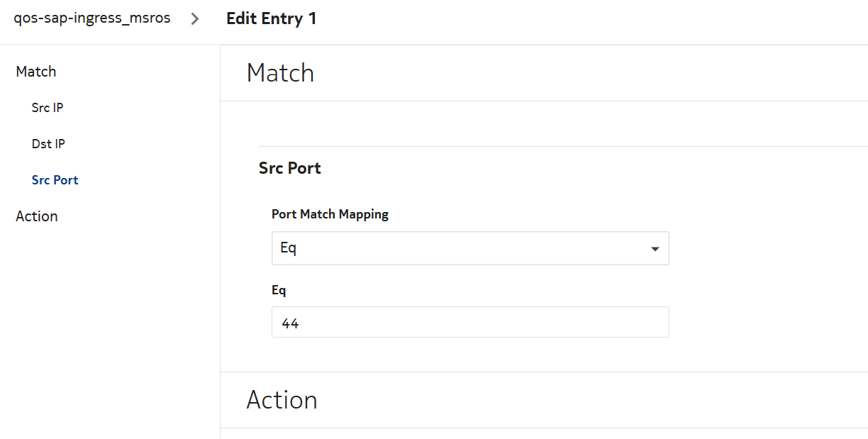Viewport: 868px width, 439px height.
Task: Select Match in the left navigation
Action: (36, 72)
